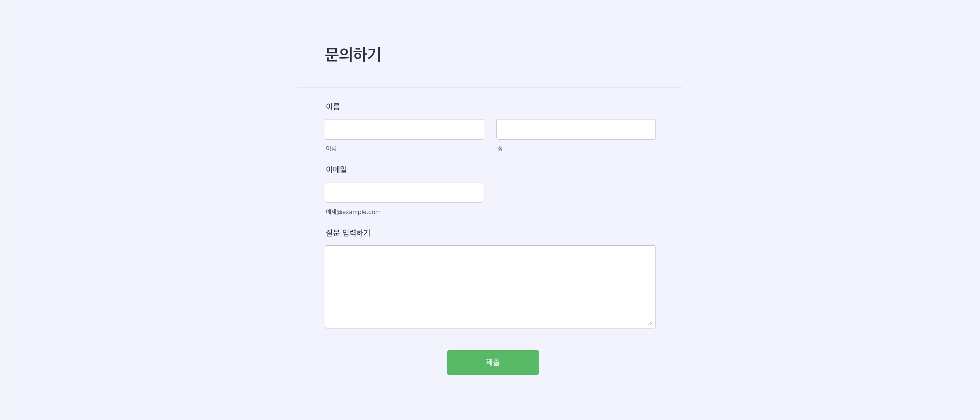This screenshot has height=420, width=980.
Task: Click page background left of the form
Action: (x=152, y=209)
